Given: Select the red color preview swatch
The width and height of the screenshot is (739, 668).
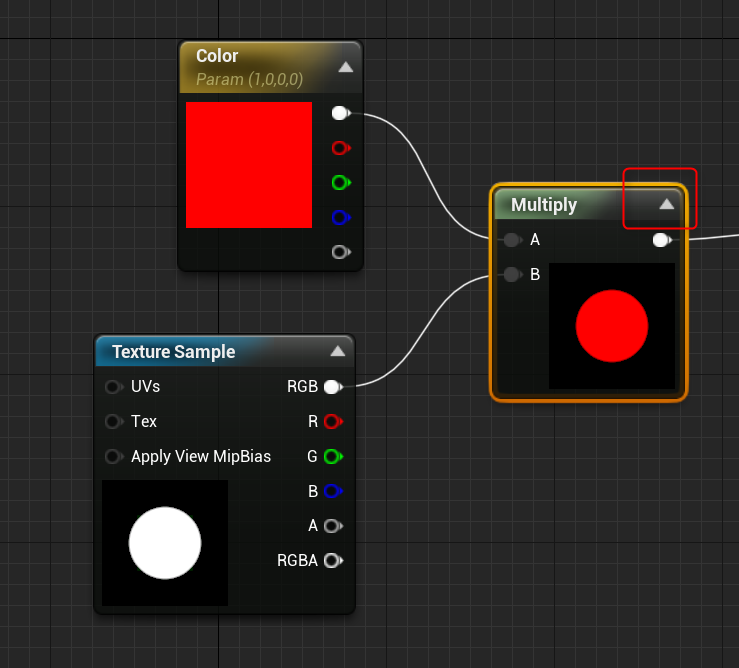Looking at the screenshot, I should [249, 165].
